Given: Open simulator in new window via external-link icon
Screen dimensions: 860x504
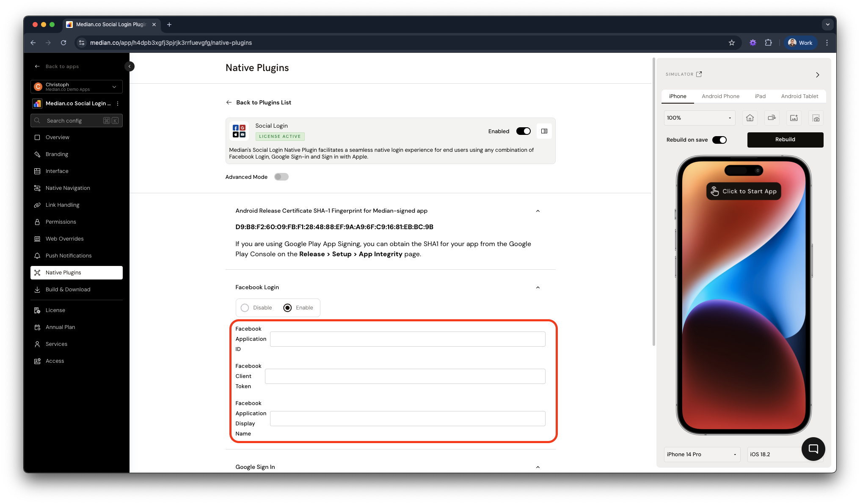Looking at the screenshot, I should pyautogui.click(x=699, y=74).
